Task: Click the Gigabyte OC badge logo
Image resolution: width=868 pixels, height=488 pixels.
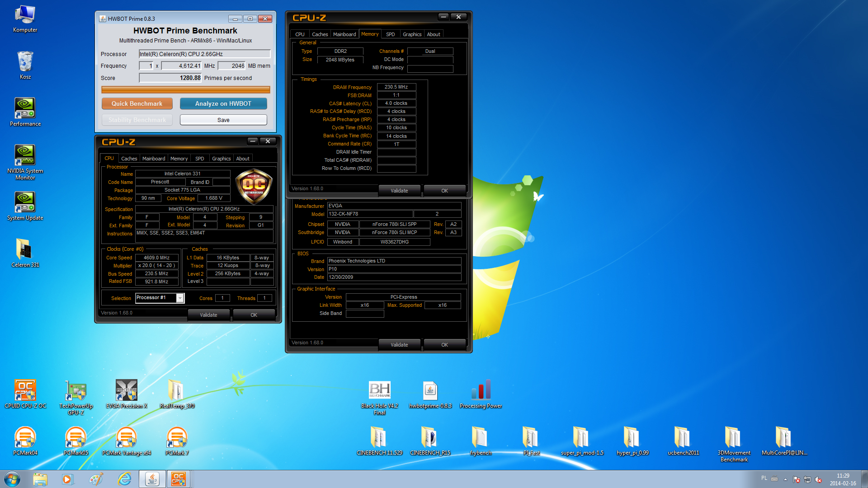Action: (x=254, y=187)
